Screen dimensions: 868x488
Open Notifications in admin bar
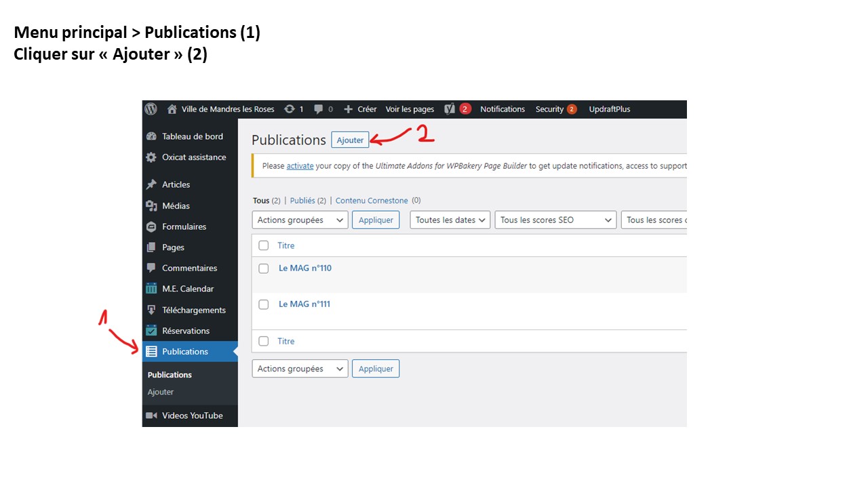pos(502,109)
